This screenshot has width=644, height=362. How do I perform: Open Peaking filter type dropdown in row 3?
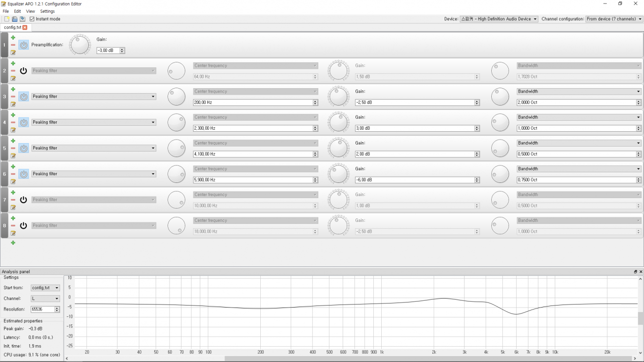click(94, 96)
